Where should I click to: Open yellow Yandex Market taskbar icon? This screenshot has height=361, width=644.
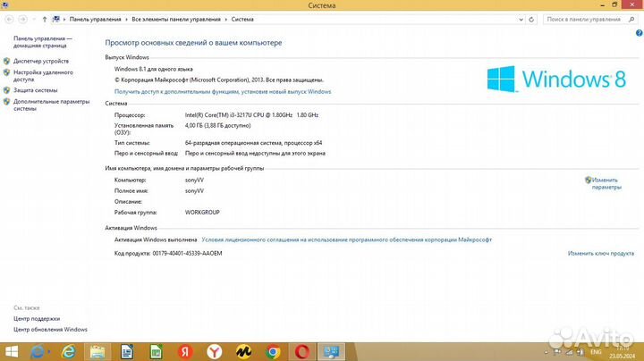(x=243, y=352)
